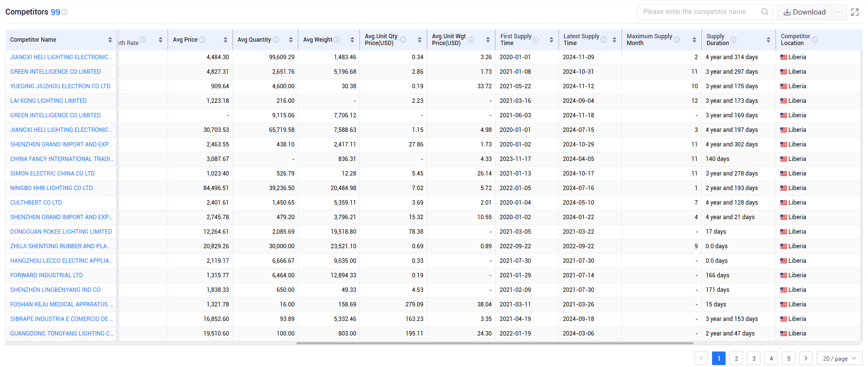Click Liberia location in CULTHBERT row
This screenshot has height=367, width=868.
pos(793,203)
